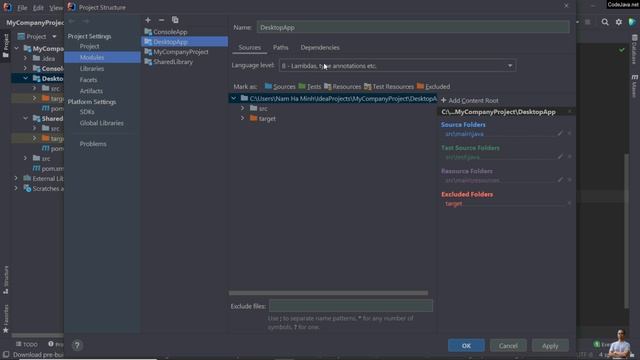
Task: Select target folder in content tree
Action: 267,119
